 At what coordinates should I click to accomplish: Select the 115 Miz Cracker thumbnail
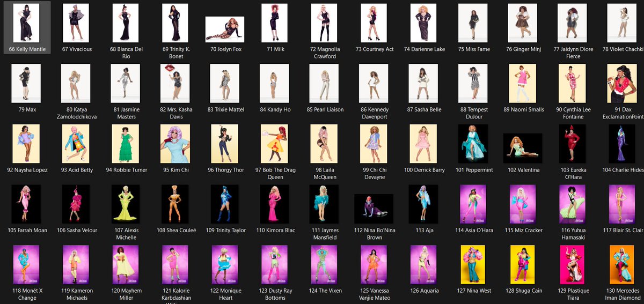(x=523, y=204)
